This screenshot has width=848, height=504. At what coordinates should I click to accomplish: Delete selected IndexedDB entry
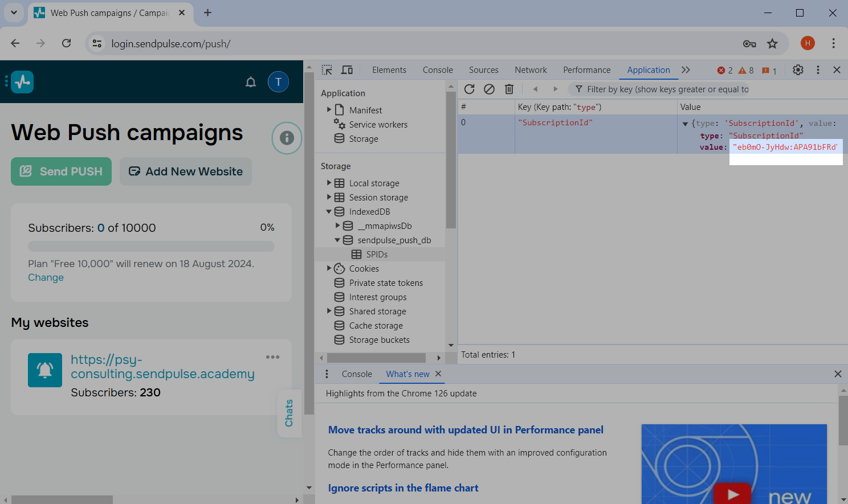point(509,89)
